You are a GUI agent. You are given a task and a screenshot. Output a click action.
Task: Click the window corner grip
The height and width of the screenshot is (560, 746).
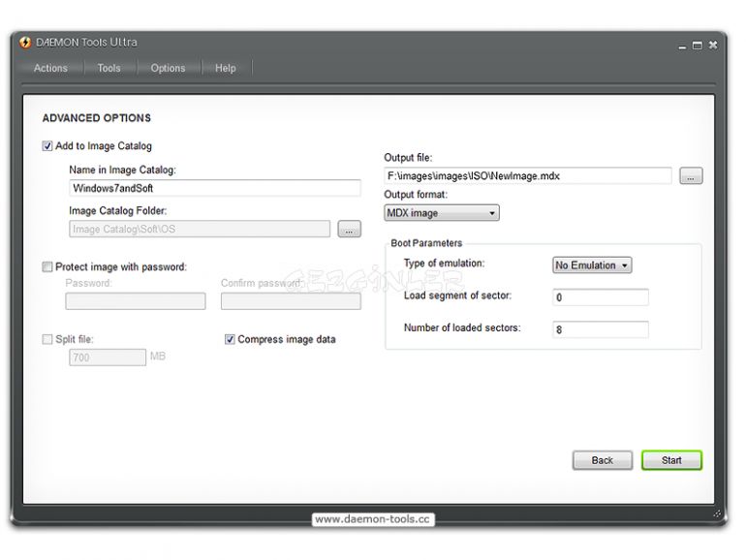(717, 513)
